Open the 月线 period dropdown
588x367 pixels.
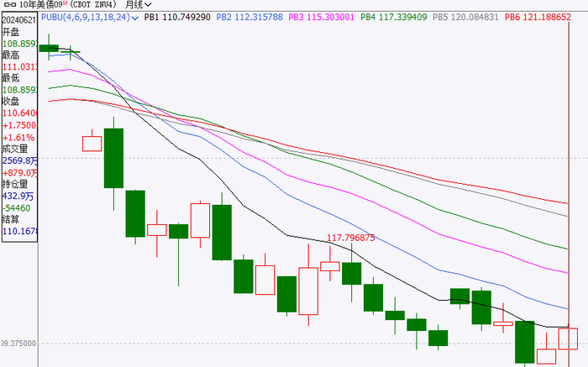pos(139,5)
